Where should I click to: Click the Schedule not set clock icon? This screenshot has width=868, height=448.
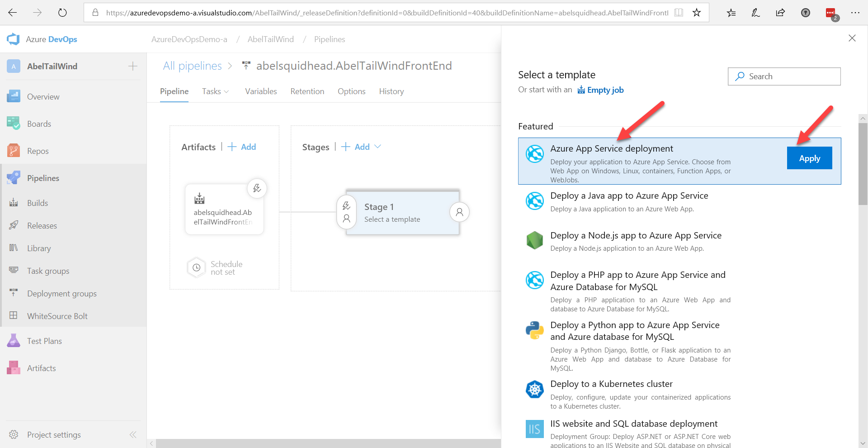click(x=196, y=267)
